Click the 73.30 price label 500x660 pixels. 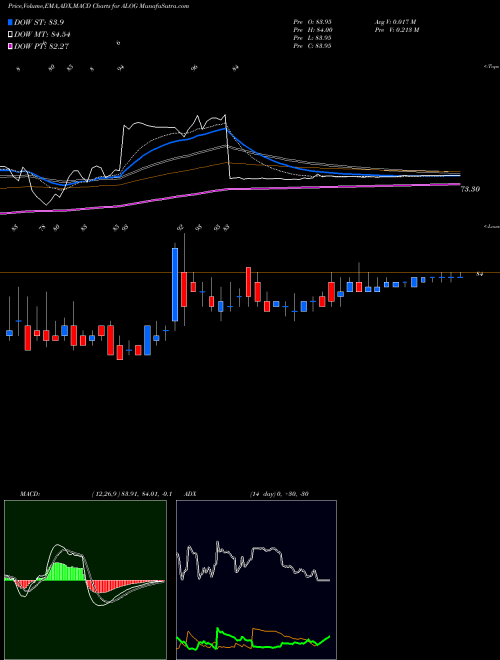pos(470,189)
